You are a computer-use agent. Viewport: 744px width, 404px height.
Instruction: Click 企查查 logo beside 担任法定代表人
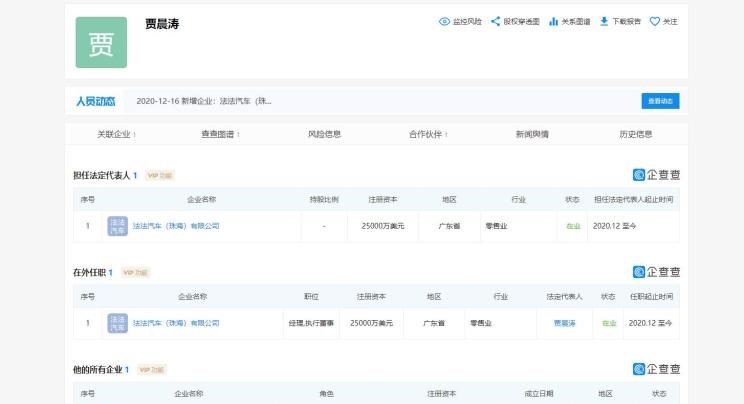coord(656,175)
